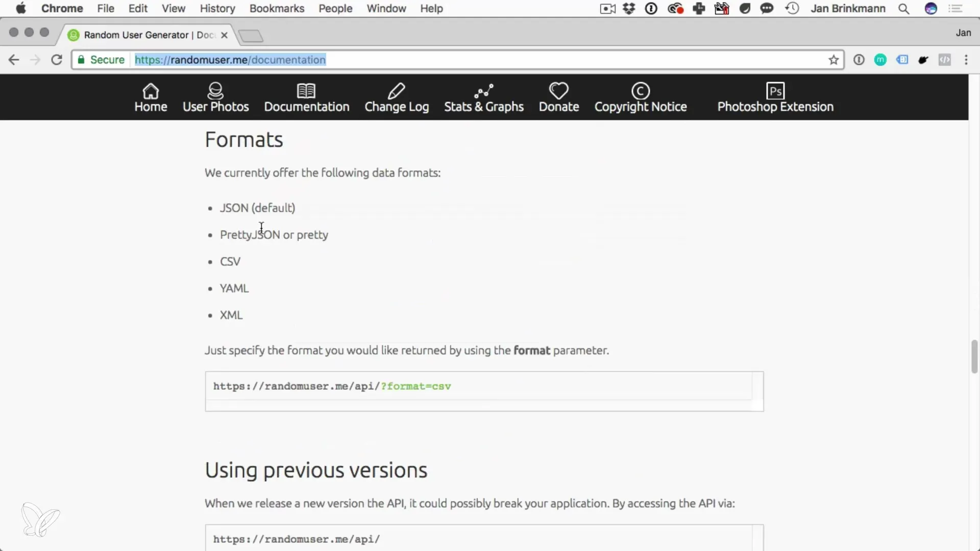The image size is (980, 551).
Task: Go back to previous page
Action: (14, 60)
